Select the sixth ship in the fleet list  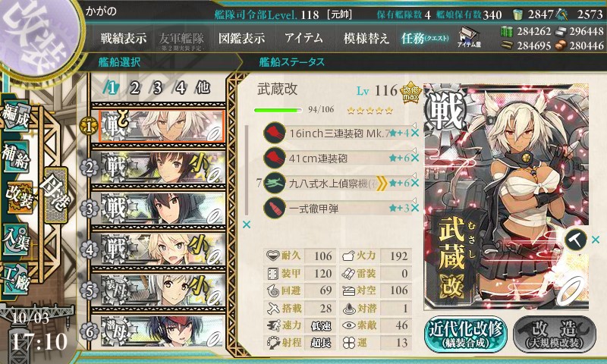162,331
